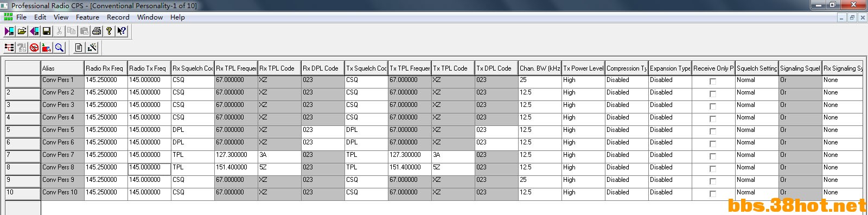The height and width of the screenshot is (215, 868).
Task: Open the Help menu
Action: [177, 17]
